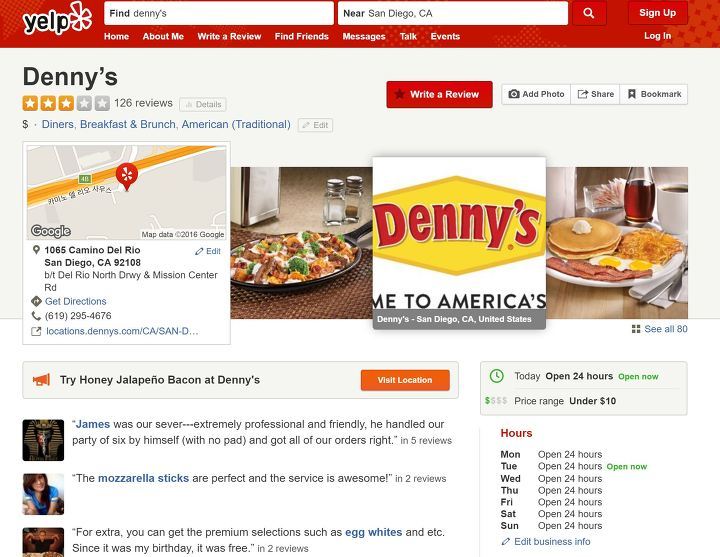The height and width of the screenshot is (557, 720).
Task: Click the Add Photo camera button
Action: (536, 94)
